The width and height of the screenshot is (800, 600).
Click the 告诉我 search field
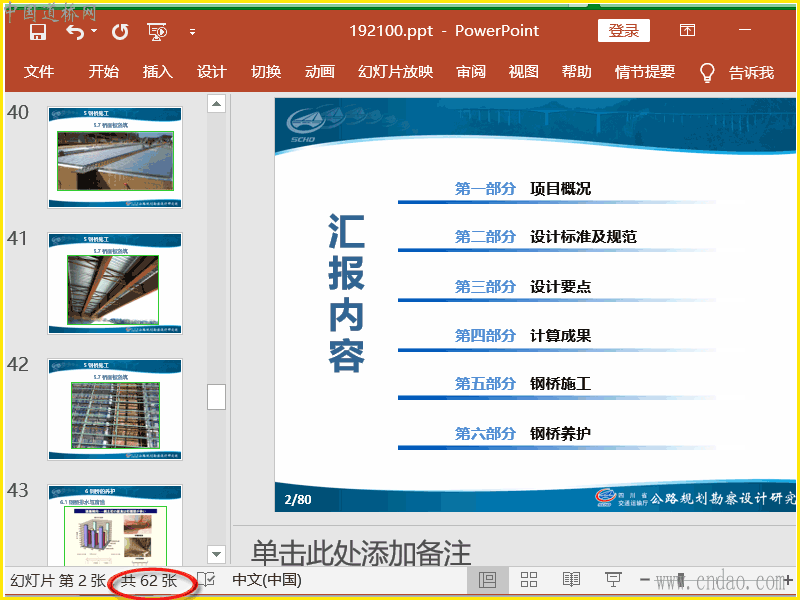(x=752, y=72)
